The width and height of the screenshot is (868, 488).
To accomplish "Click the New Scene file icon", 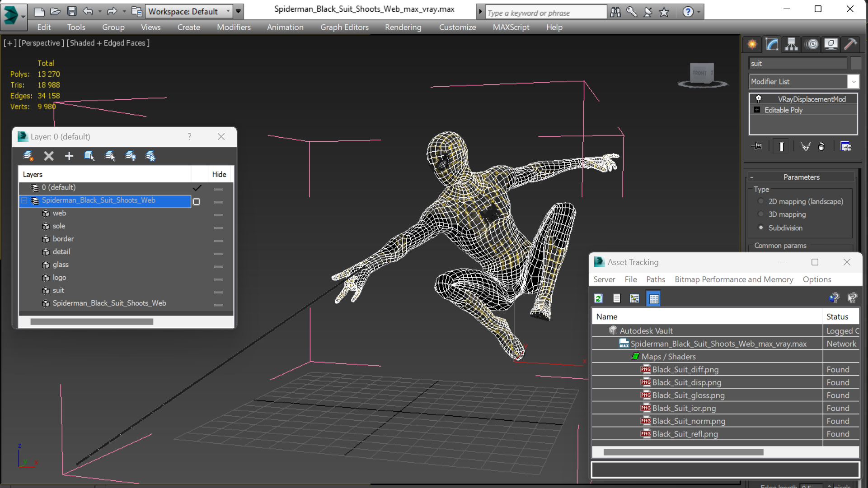I will tap(39, 11).
